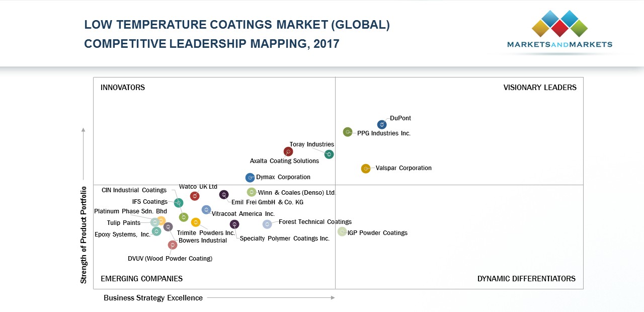Click the Visionary Leaders quadrant label
This screenshot has height=312, width=644.
click(540, 88)
